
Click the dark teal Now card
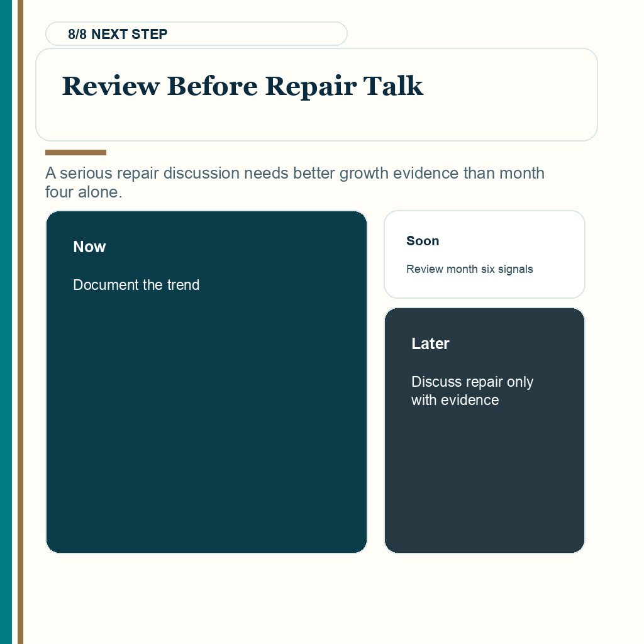(x=206, y=382)
